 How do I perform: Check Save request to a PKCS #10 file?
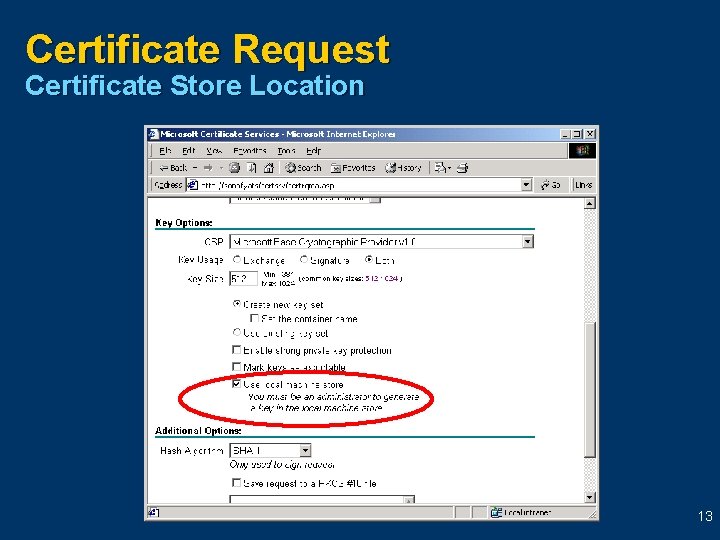236,483
